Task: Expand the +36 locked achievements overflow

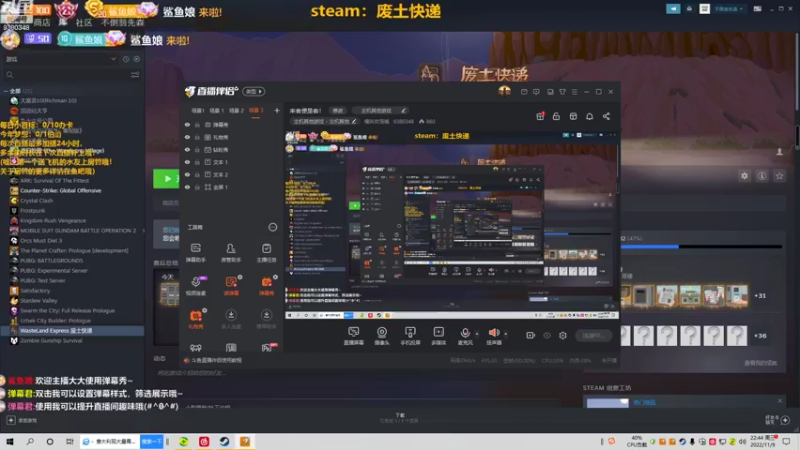Action: click(x=760, y=336)
